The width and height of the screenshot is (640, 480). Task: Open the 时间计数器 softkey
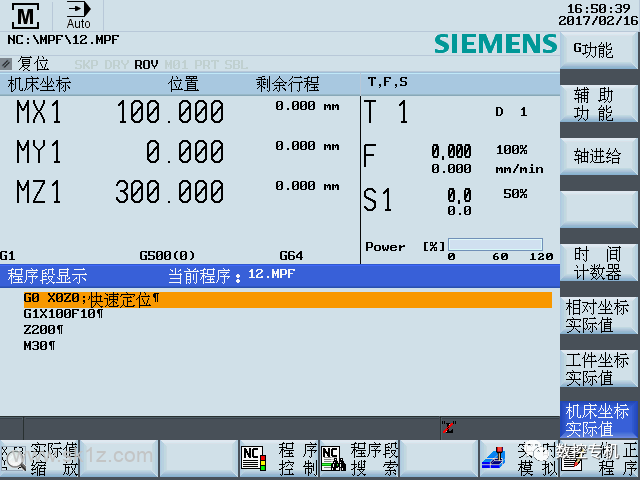[x=599, y=262]
